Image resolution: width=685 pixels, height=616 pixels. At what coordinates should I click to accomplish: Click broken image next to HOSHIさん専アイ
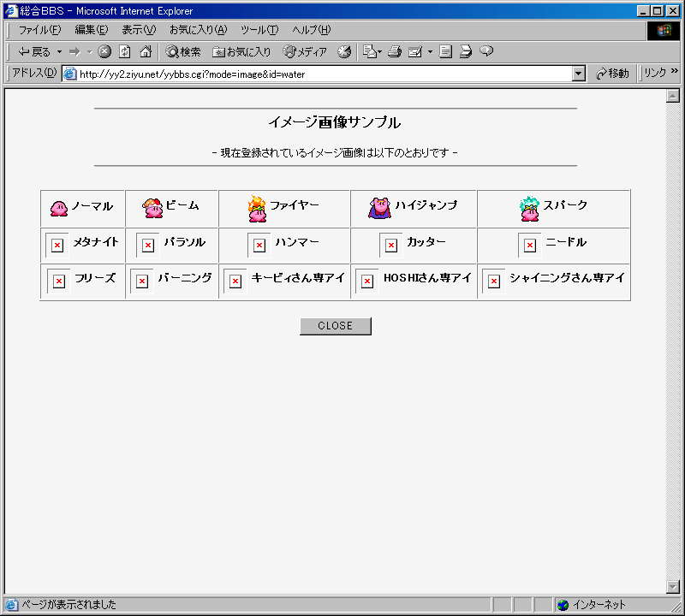[x=367, y=281]
